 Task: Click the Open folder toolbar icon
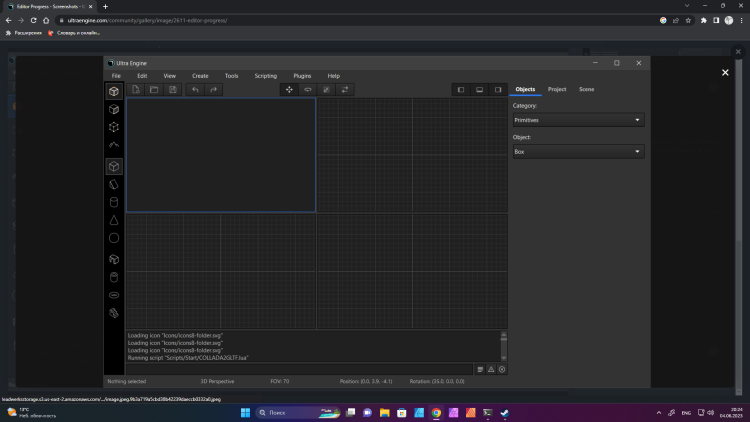(154, 90)
